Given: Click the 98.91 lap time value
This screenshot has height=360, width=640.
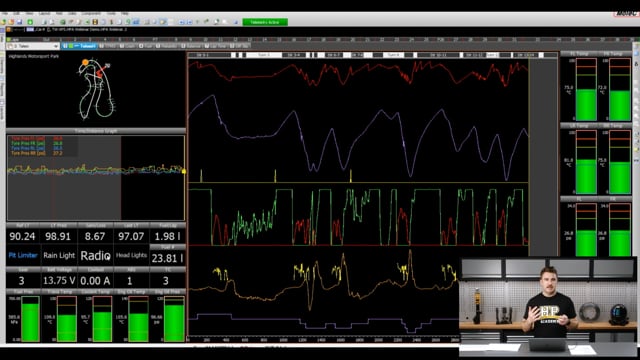Looking at the screenshot, I should click(x=58, y=236).
